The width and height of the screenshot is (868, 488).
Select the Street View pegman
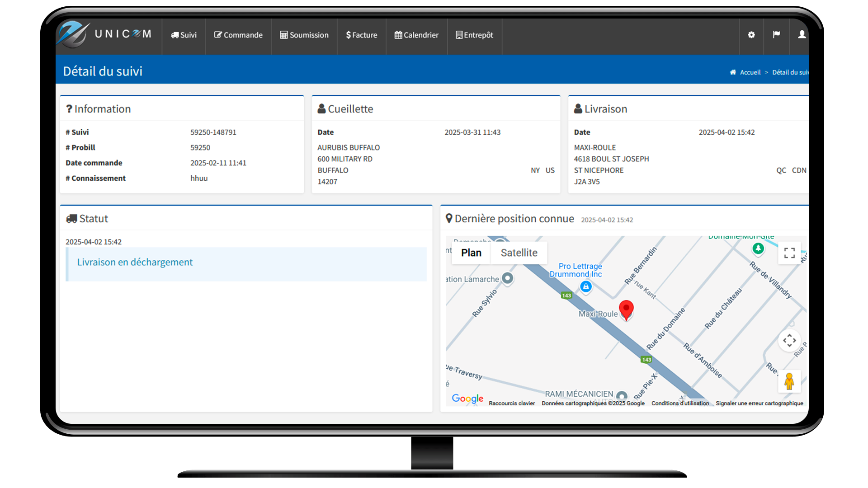click(789, 381)
